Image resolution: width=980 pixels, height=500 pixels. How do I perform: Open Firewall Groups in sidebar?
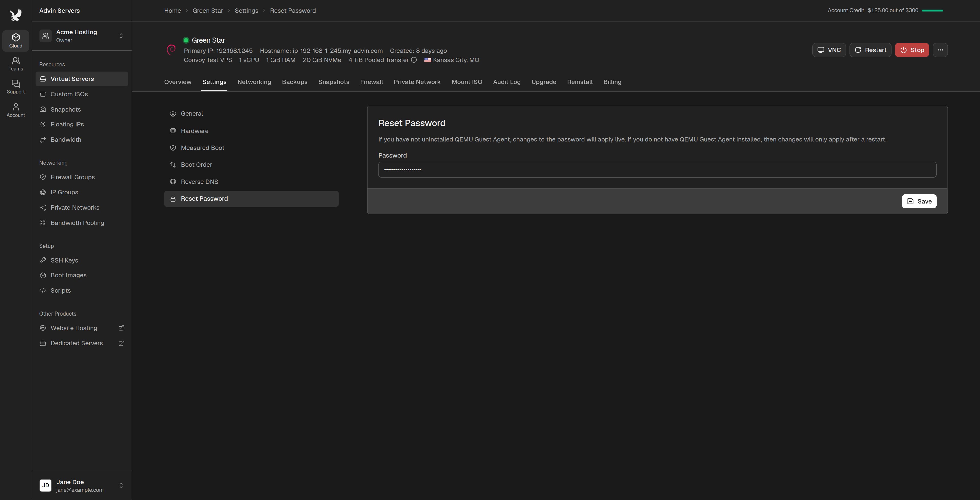82,177
